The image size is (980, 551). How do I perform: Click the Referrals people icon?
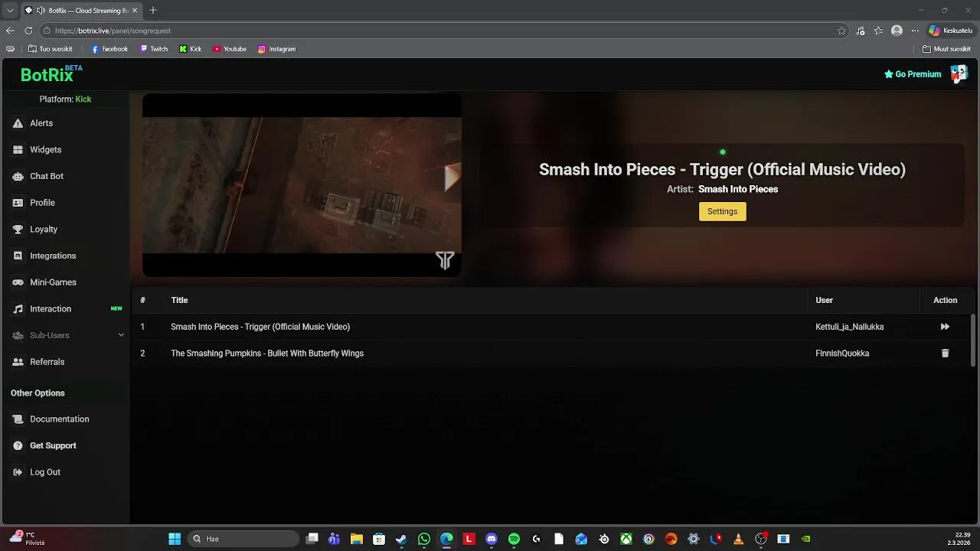pyautogui.click(x=18, y=362)
